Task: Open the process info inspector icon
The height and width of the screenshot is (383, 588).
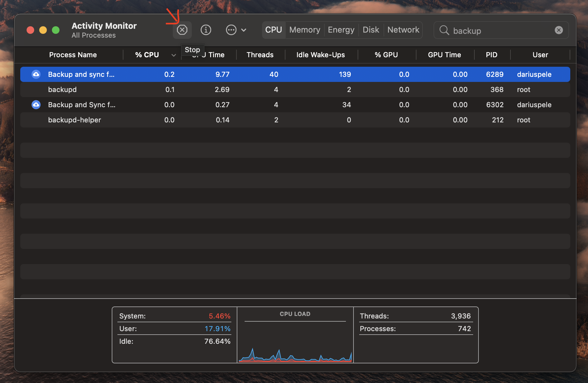Action: (206, 30)
